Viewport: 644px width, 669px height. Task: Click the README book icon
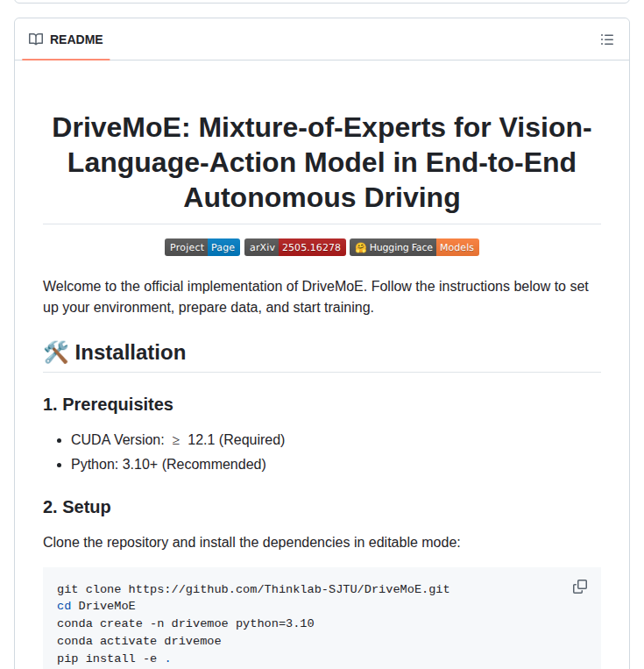[36, 39]
